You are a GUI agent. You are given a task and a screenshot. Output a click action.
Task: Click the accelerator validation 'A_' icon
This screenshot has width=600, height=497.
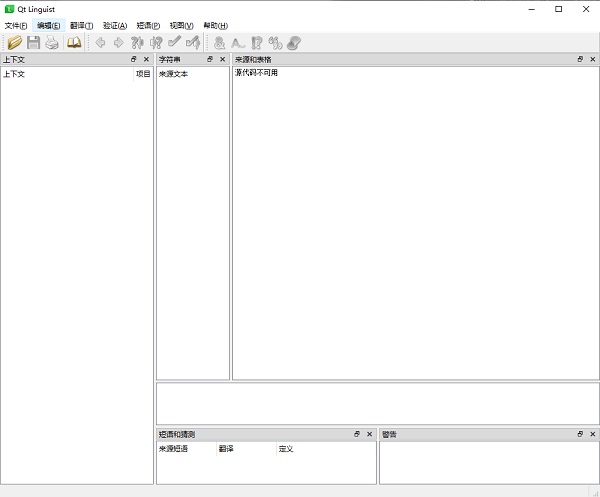pyautogui.click(x=238, y=42)
